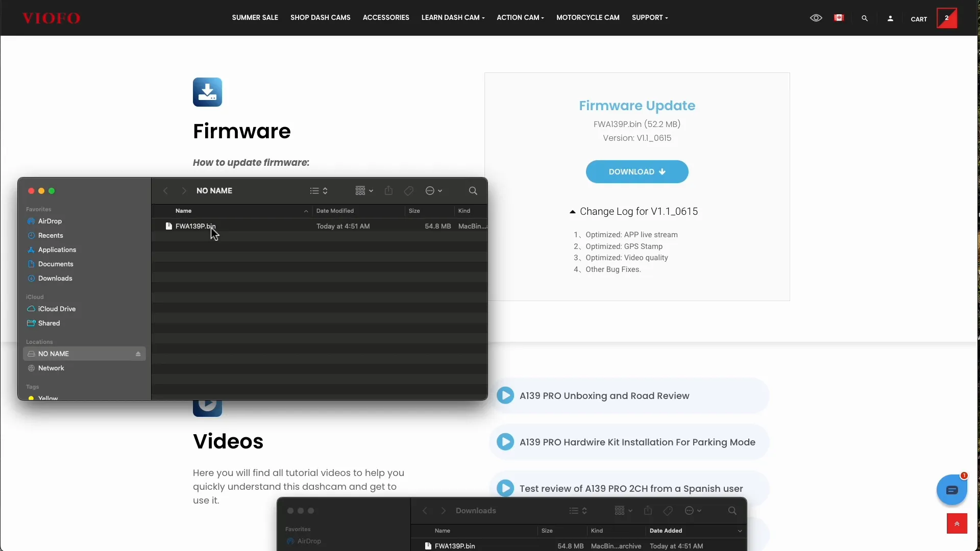This screenshot has width=980, height=551.
Task: Play A139 PRO Unboxing and Road Review video
Action: tap(505, 395)
